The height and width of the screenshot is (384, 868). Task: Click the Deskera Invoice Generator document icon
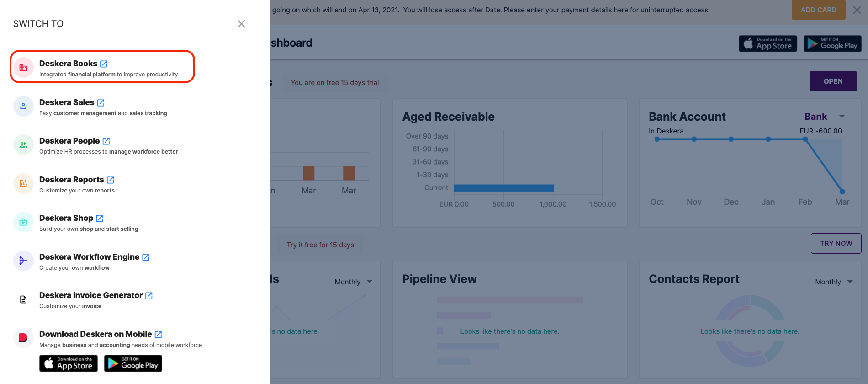[23, 299]
